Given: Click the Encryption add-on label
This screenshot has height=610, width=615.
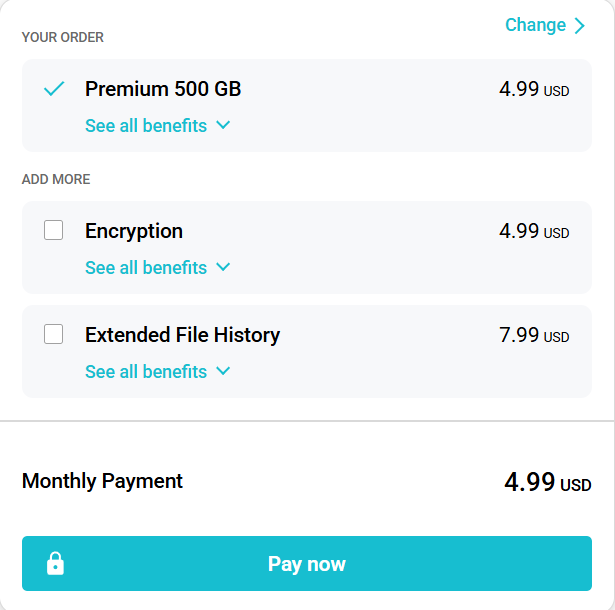Looking at the screenshot, I should [134, 231].
